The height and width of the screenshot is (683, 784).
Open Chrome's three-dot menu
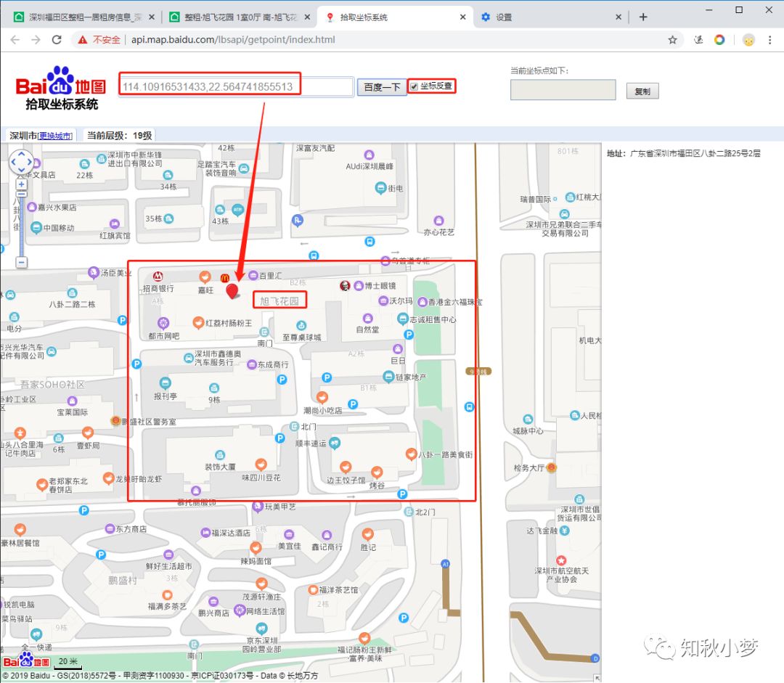click(769, 39)
